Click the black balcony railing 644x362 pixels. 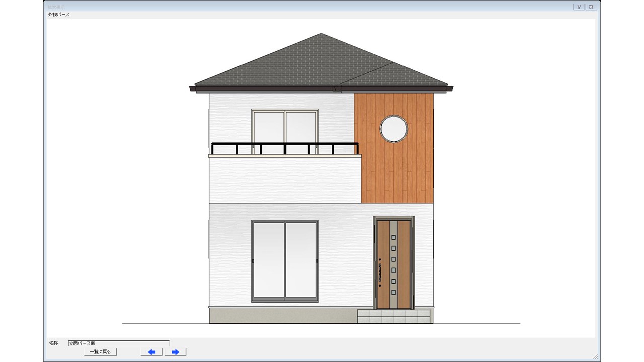285,145
